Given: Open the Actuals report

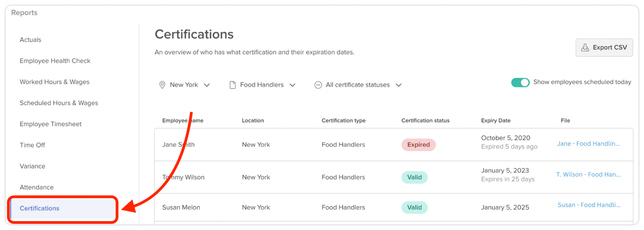Looking at the screenshot, I should [x=30, y=40].
